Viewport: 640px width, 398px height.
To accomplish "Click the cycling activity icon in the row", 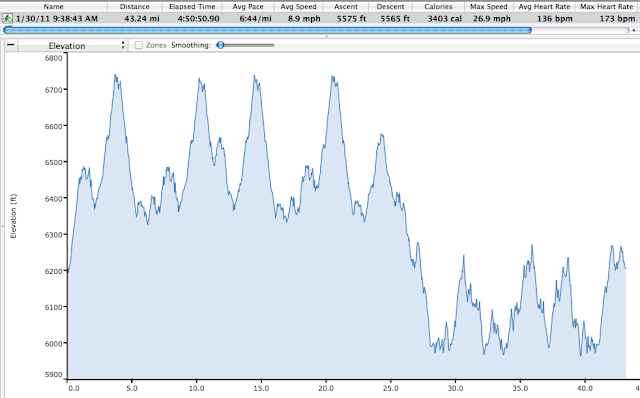I will (7, 18).
